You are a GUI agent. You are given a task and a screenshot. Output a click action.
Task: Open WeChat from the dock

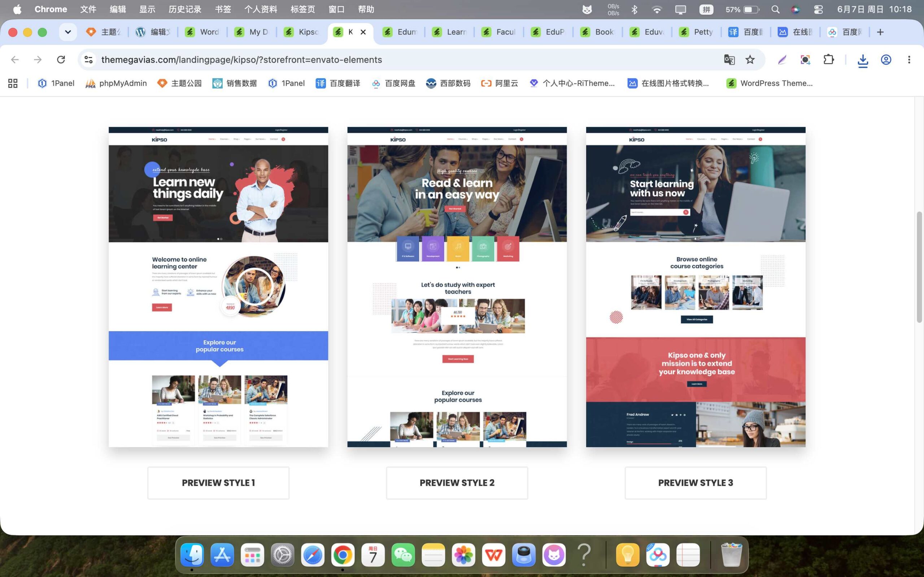click(x=403, y=555)
